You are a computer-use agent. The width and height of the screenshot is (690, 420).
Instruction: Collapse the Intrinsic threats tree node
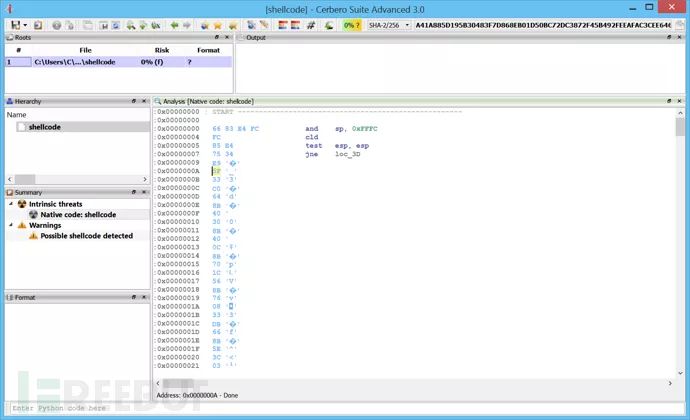click(11, 203)
